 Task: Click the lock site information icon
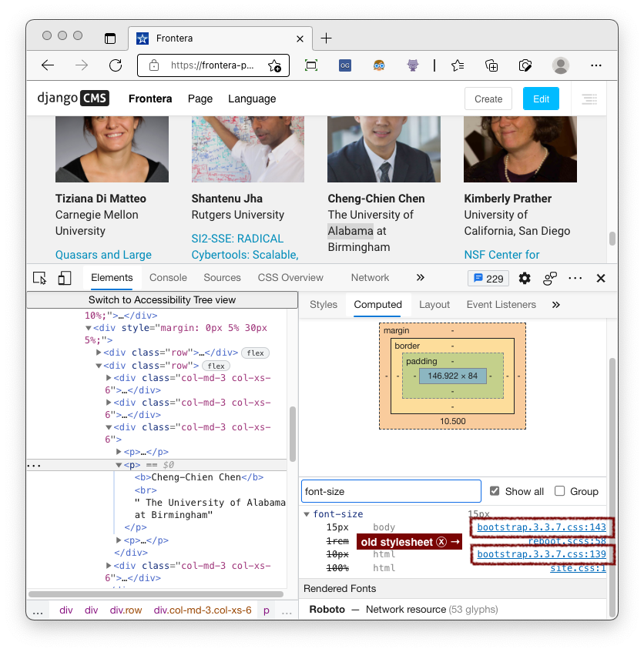154,65
